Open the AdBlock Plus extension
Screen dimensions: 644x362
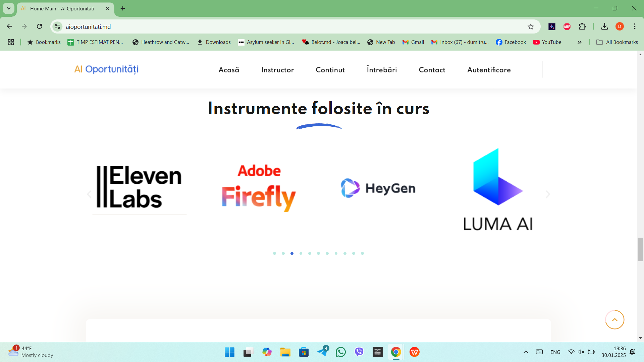pos(567,26)
